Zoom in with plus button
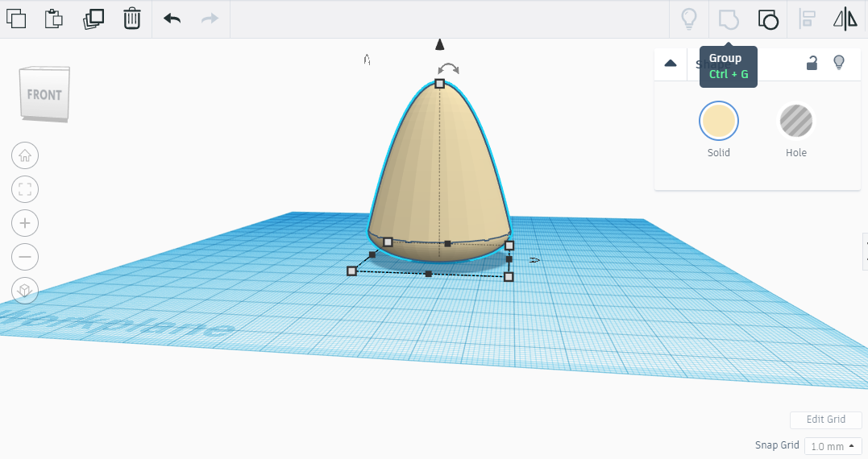Viewport: 868px width, 459px height. tap(25, 223)
